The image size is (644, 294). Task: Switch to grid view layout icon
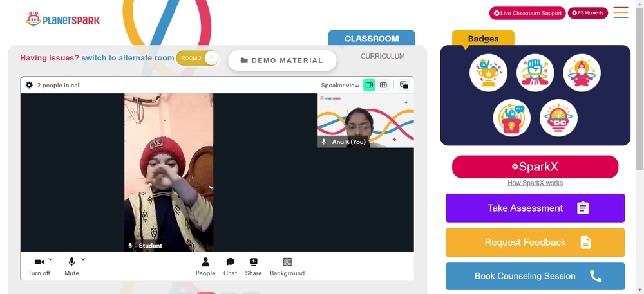point(383,85)
